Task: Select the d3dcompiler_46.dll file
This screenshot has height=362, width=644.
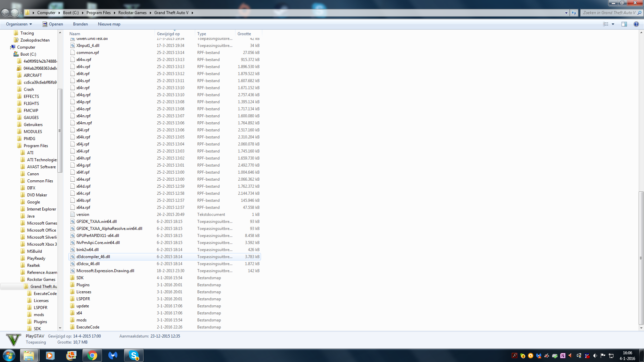Action: [x=93, y=257]
